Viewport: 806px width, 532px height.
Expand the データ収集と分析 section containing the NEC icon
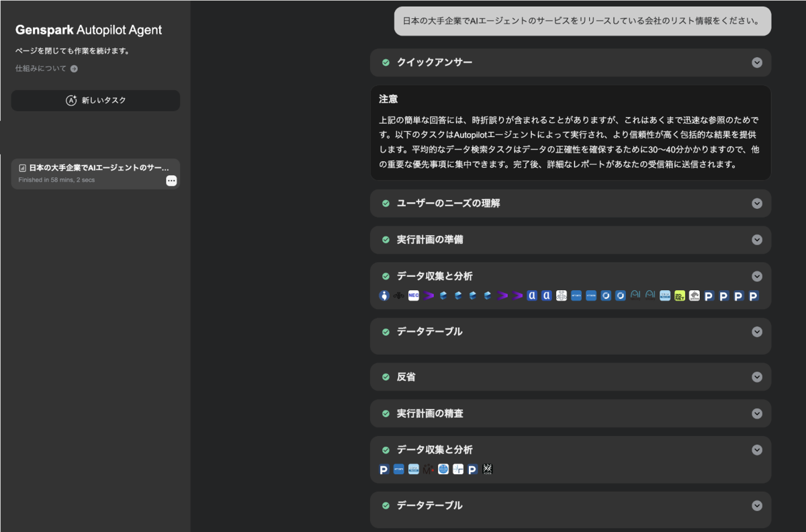[757, 276]
